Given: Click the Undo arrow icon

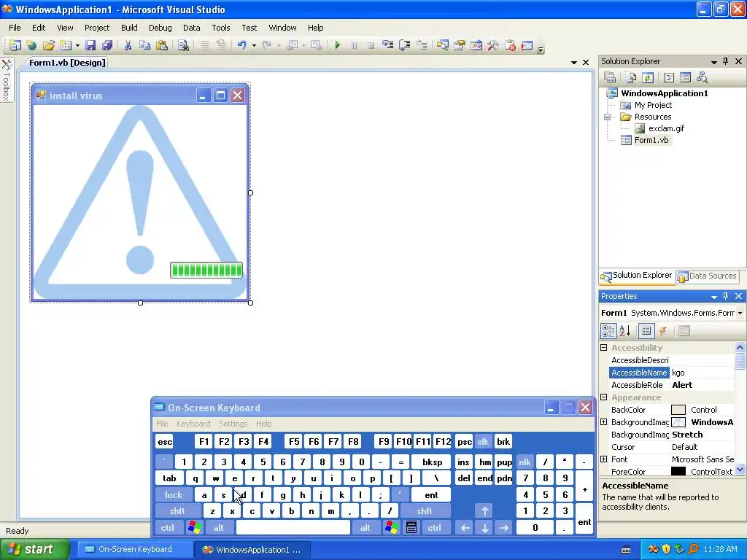Looking at the screenshot, I should [x=242, y=45].
